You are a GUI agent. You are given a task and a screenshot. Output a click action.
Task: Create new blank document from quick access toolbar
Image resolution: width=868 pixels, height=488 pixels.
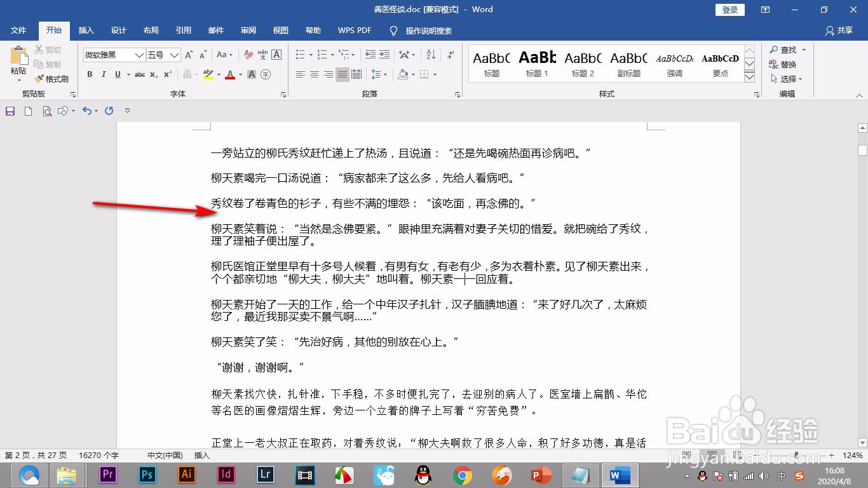coord(28,111)
